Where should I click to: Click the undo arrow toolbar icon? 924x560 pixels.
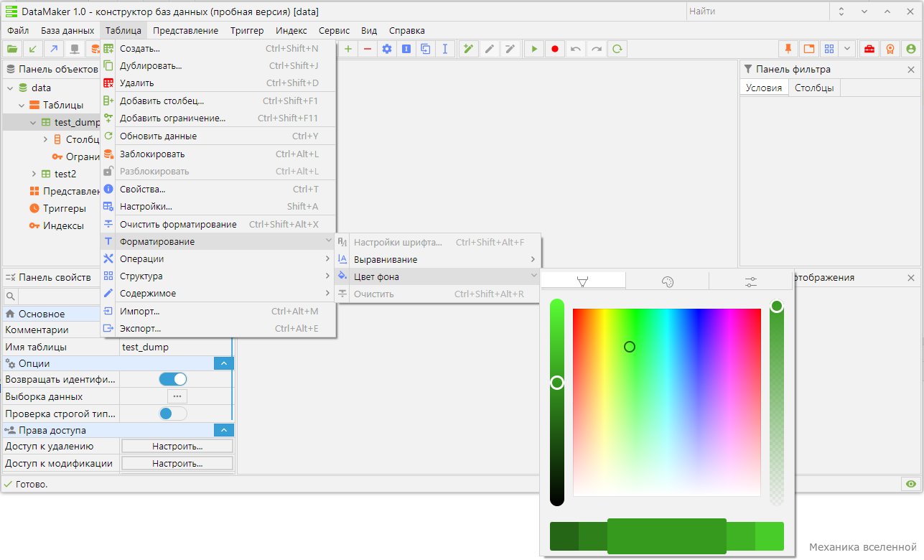point(575,49)
